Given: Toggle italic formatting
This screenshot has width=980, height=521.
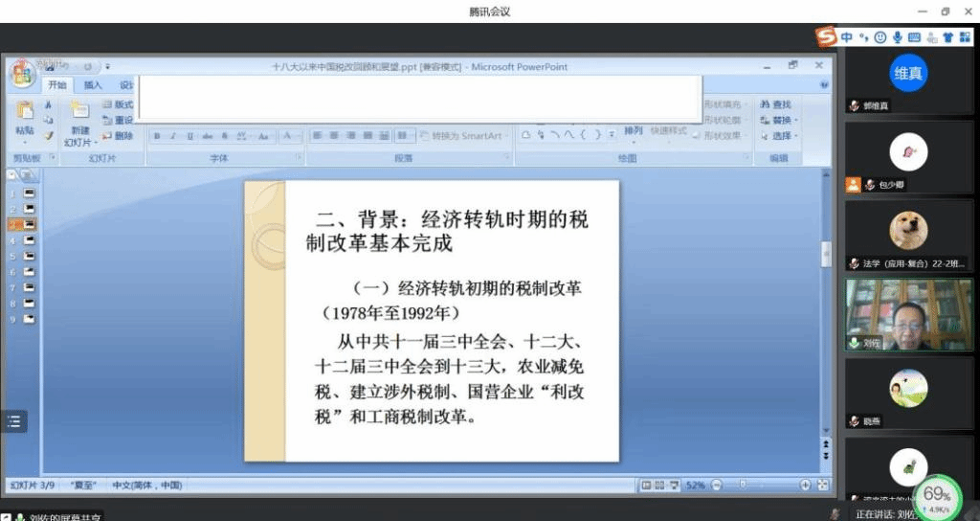Looking at the screenshot, I should click(x=173, y=136).
